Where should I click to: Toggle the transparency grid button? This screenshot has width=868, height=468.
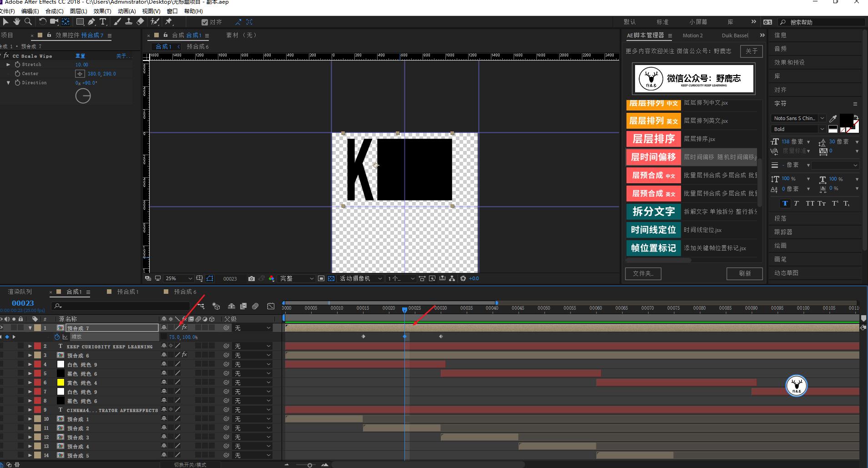(x=331, y=278)
